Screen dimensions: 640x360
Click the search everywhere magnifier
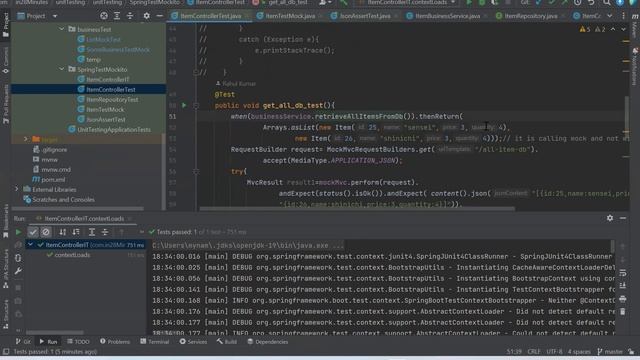coord(607,2)
